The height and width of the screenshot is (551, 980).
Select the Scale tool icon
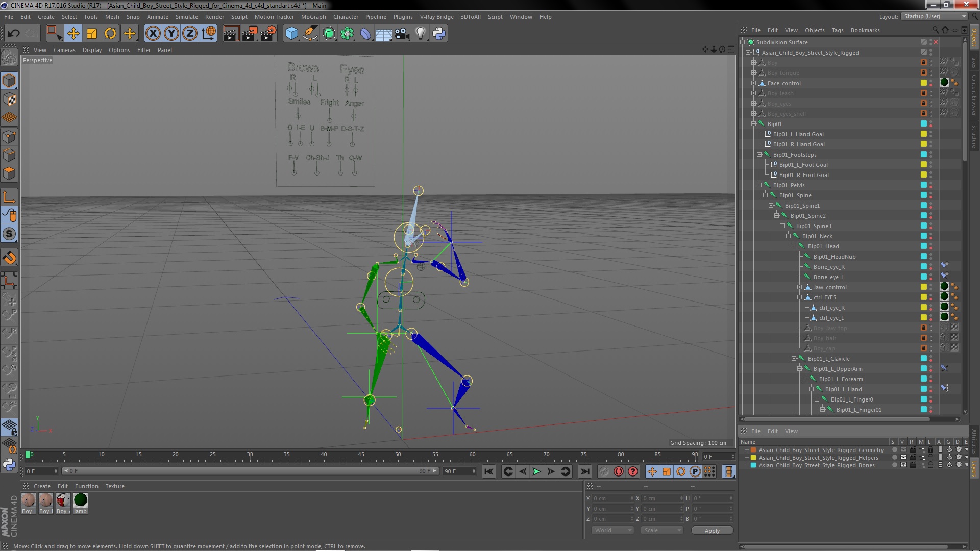point(92,34)
